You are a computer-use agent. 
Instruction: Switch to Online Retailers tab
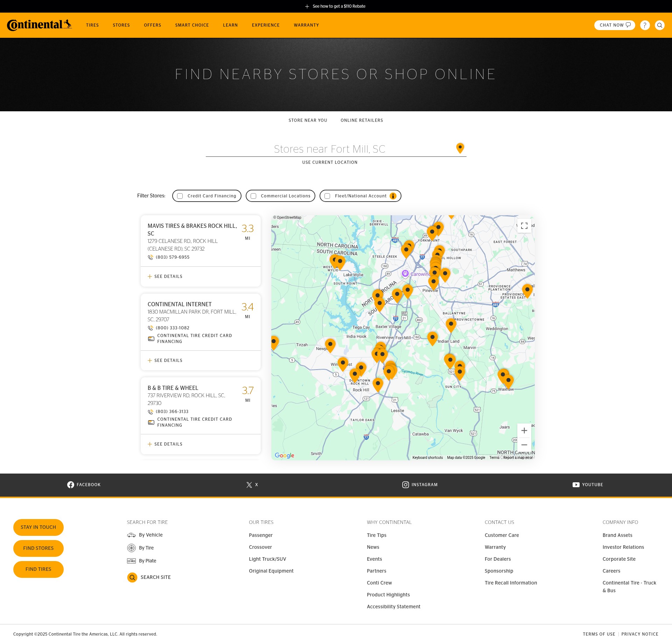click(362, 120)
